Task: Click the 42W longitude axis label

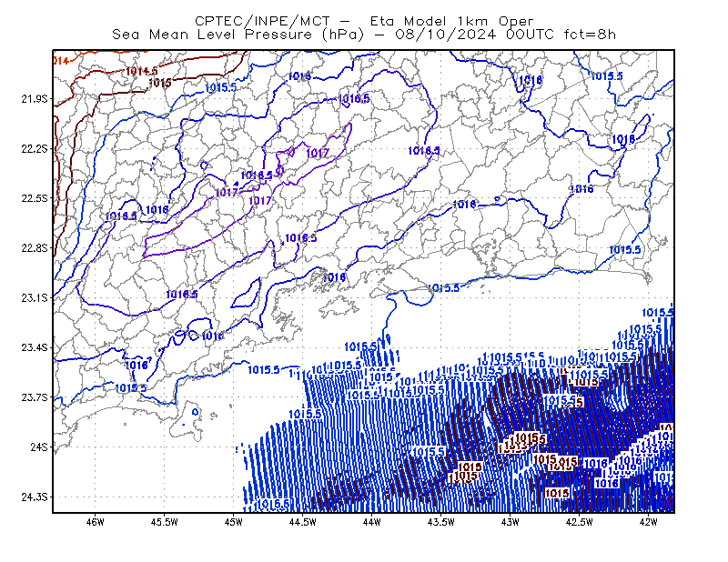Action: (648, 522)
